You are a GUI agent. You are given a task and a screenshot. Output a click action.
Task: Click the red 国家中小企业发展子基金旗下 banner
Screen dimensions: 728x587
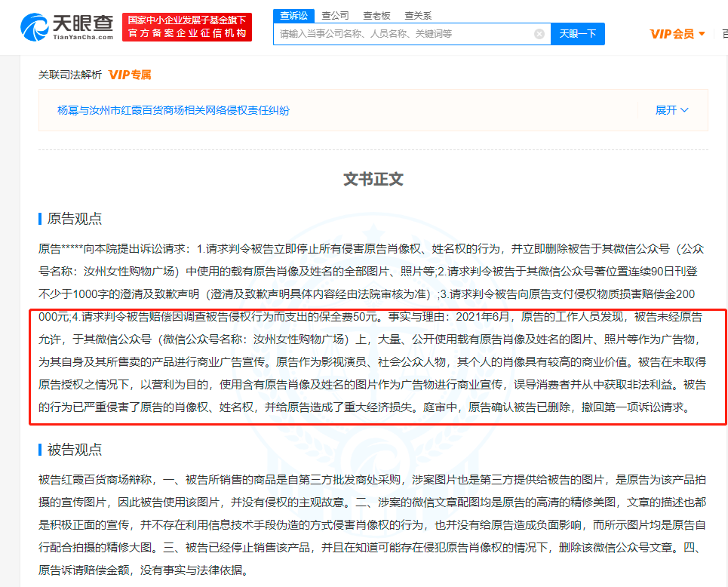(x=187, y=27)
